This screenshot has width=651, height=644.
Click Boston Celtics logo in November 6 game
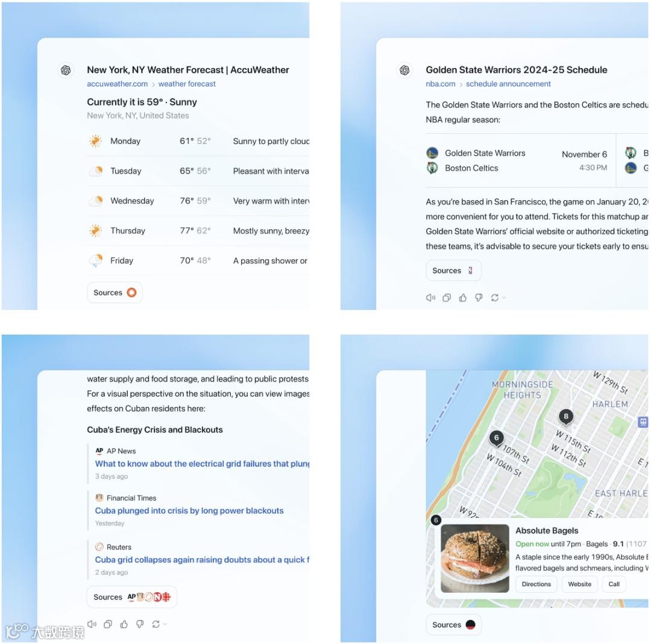[432, 168]
